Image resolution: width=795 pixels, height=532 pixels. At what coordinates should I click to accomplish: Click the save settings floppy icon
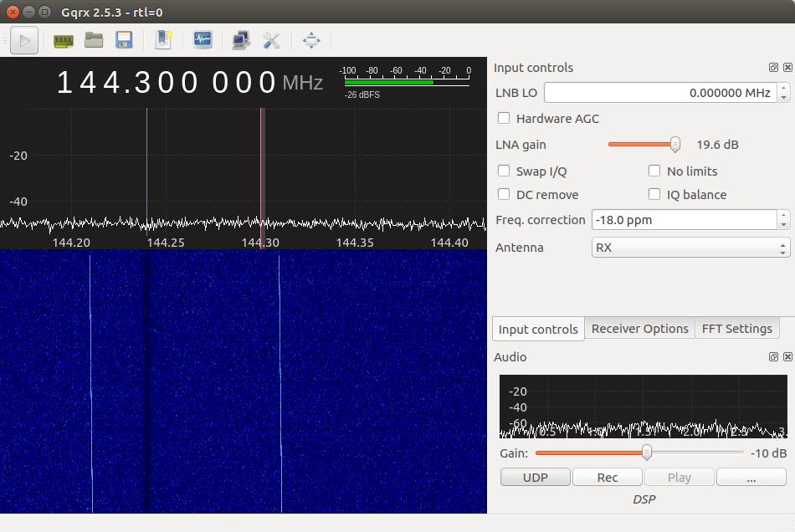(x=124, y=40)
